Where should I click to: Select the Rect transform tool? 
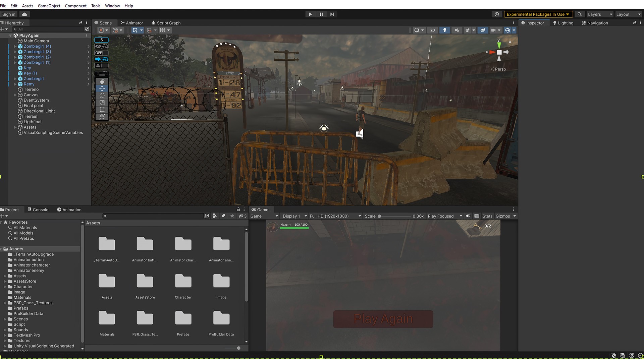coord(102,110)
